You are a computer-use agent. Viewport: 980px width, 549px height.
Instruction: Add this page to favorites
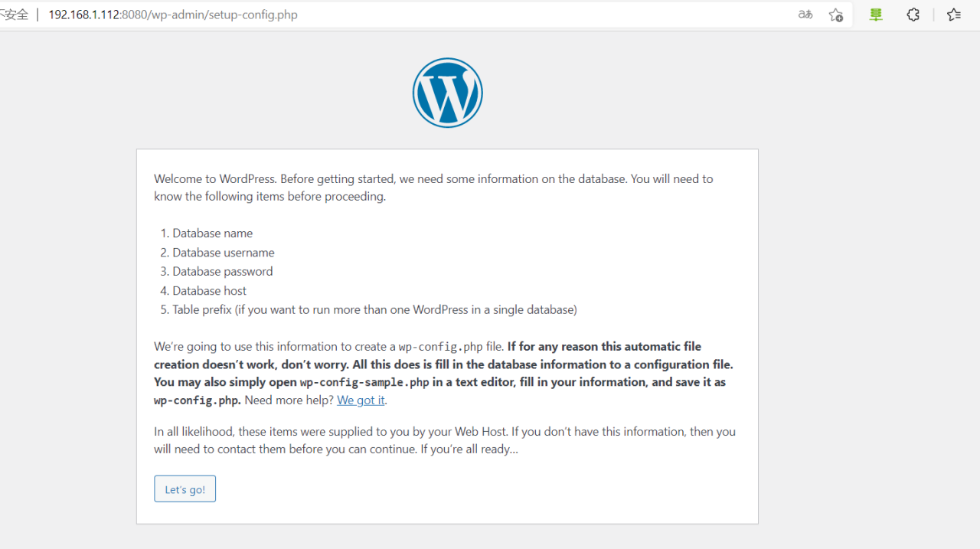pyautogui.click(x=835, y=15)
